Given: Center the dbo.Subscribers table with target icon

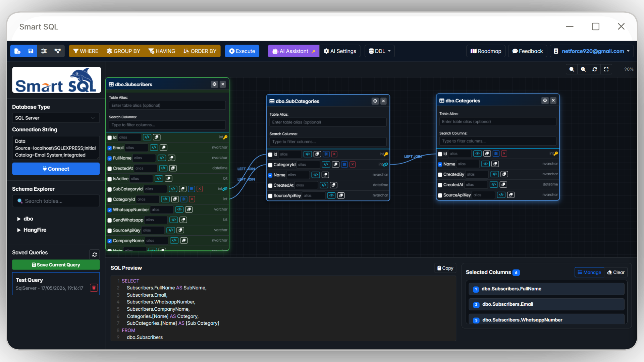Looking at the screenshot, I should (x=214, y=84).
